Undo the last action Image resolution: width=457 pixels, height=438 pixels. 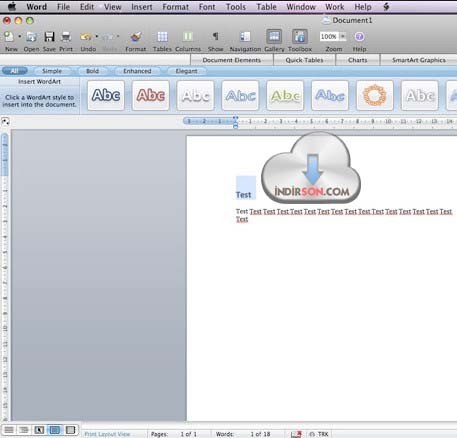click(86, 37)
